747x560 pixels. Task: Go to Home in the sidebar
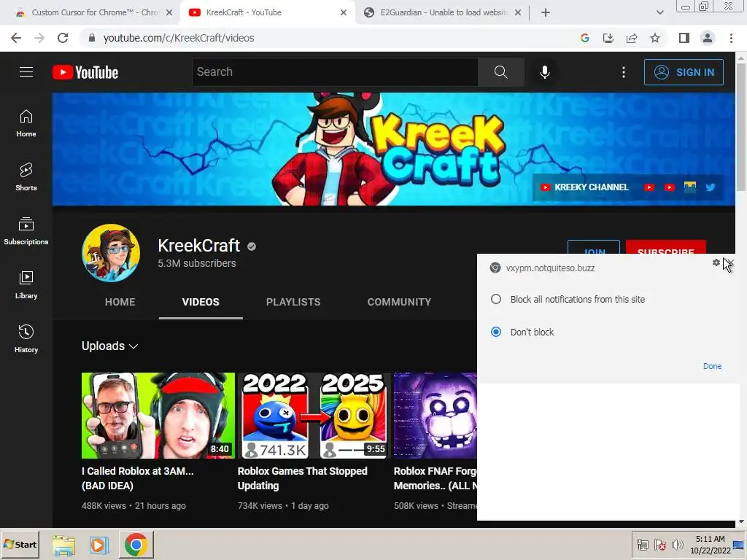[x=26, y=123]
